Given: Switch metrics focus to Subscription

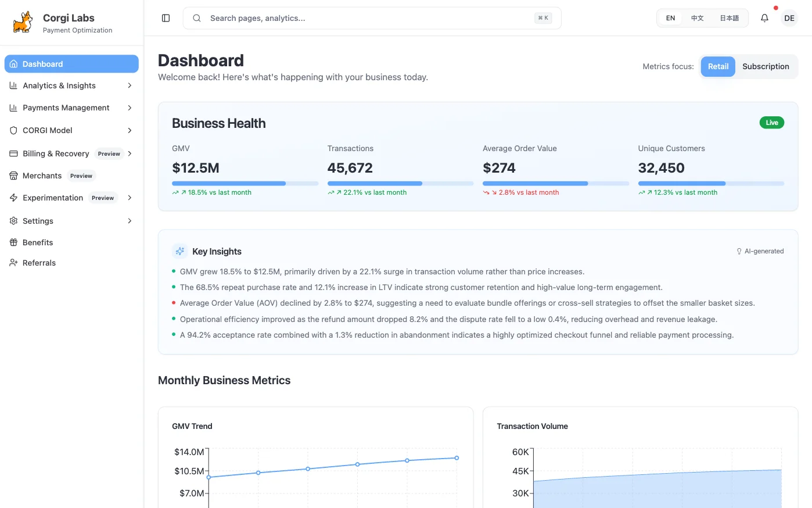Looking at the screenshot, I should pos(766,66).
